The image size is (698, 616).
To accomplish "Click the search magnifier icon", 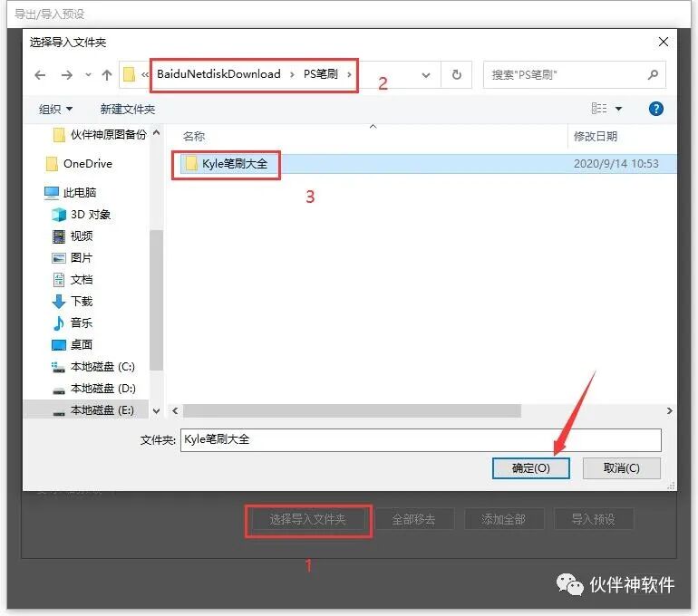I will [x=653, y=74].
